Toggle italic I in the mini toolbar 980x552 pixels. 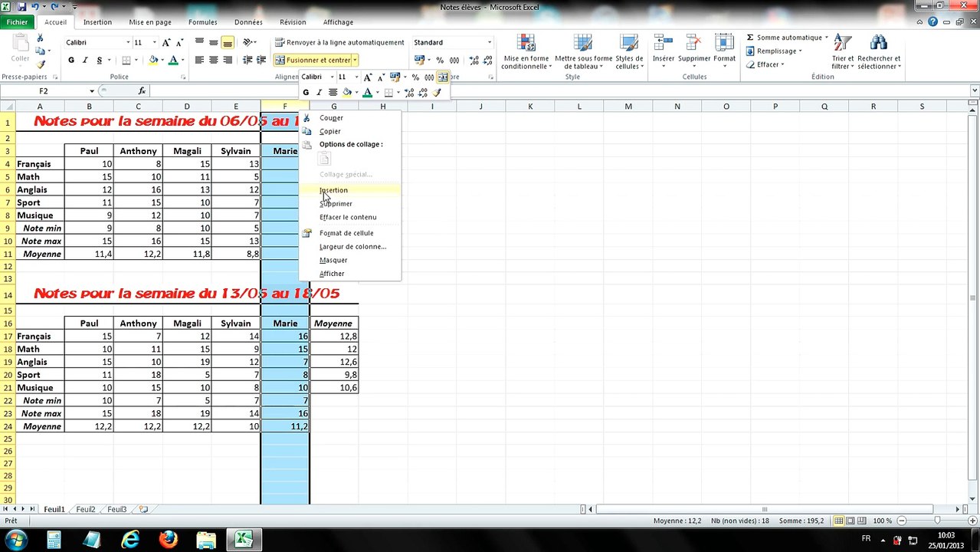coord(320,93)
